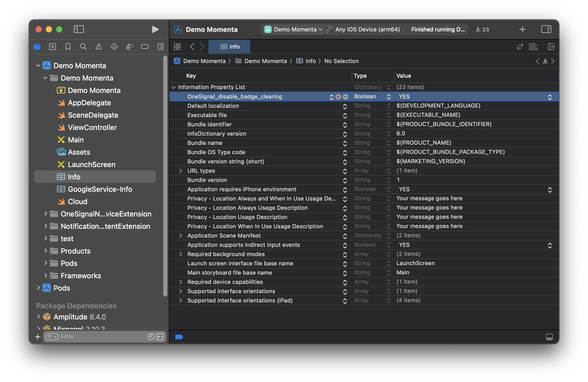
Task: Click No Selection in jump bar
Action: tap(341, 61)
